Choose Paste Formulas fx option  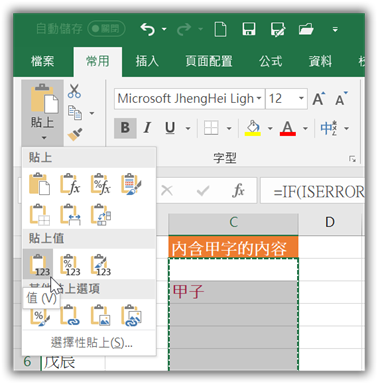tap(70, 184)
